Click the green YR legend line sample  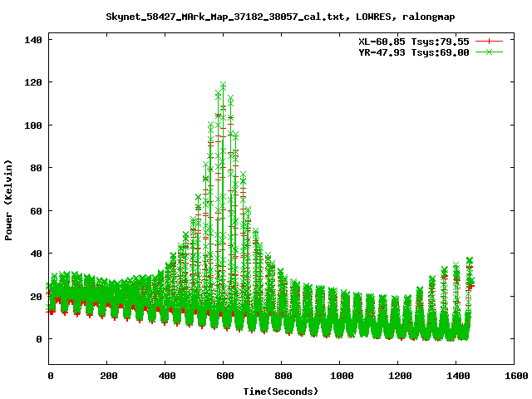[490, 52]
